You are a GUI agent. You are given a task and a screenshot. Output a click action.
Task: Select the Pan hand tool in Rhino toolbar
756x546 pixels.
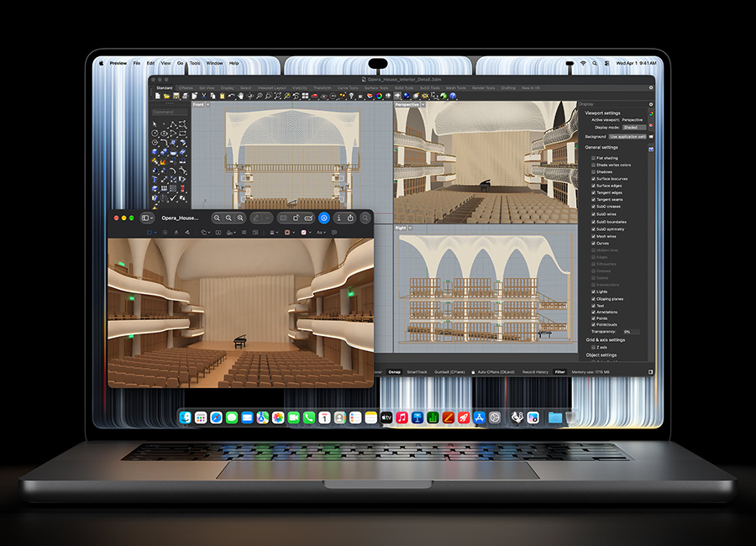241,96
